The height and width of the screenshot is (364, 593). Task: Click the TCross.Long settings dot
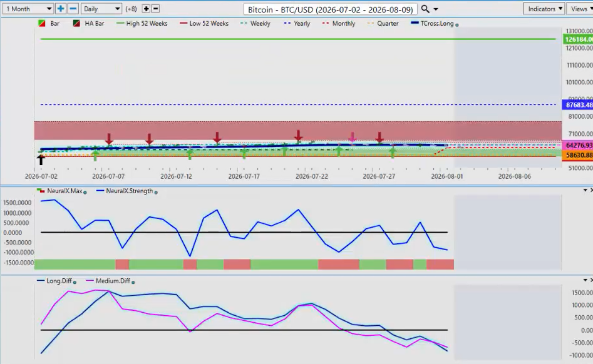[457, 25]
